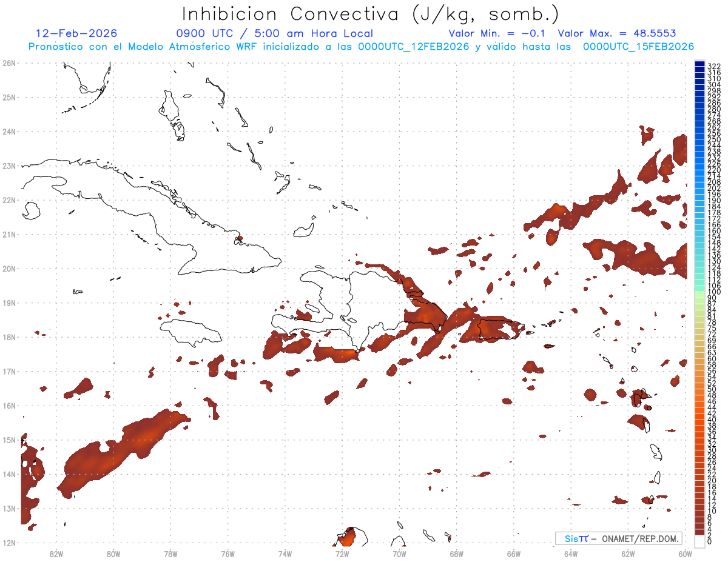This screenshot has height=562, width=728.
Task: Click the '66W' longitude label
Action: (514, 553)
